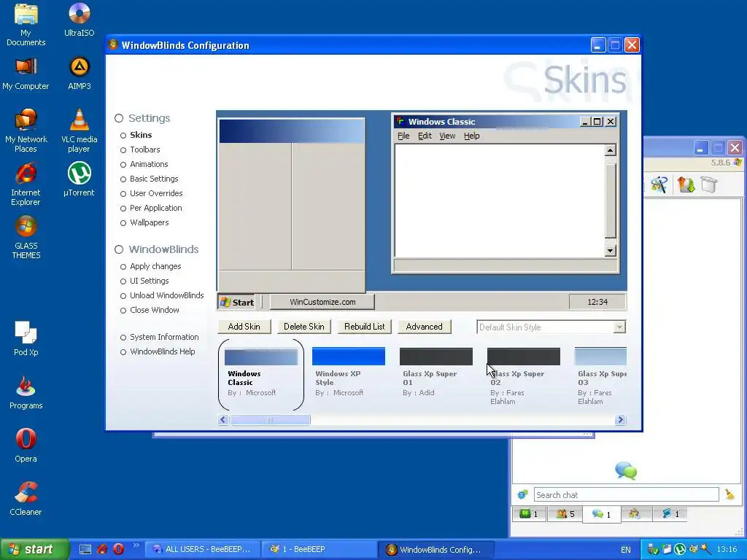This screenshot has height=560, width=747.
Task: Select User Overrides
Action: point(156,193)
